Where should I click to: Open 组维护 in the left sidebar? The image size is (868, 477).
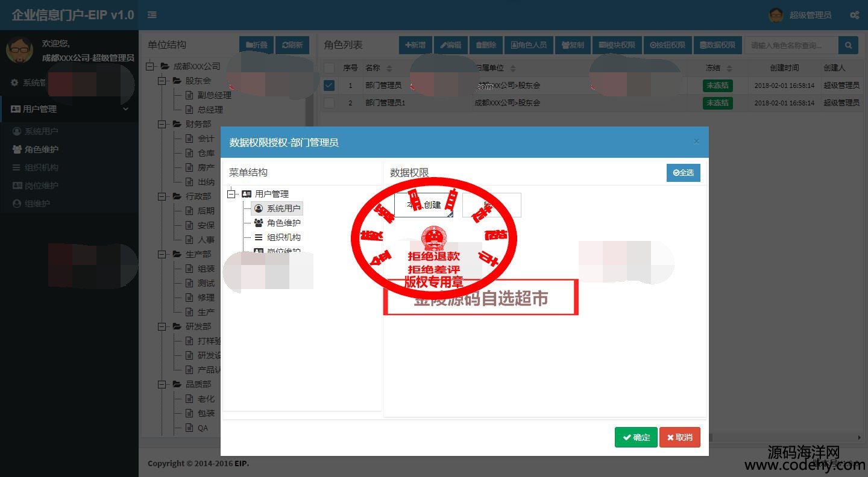[x=69, y=204]
